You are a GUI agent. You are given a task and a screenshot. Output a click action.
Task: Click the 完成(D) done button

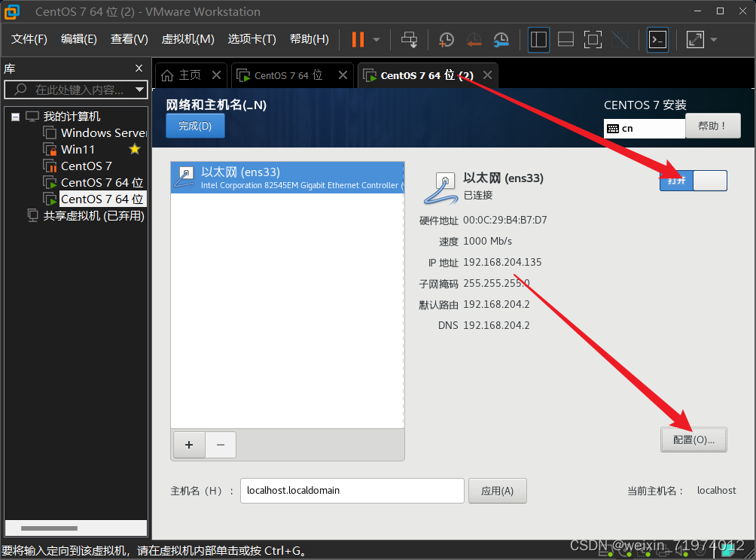tap(195, 126)
